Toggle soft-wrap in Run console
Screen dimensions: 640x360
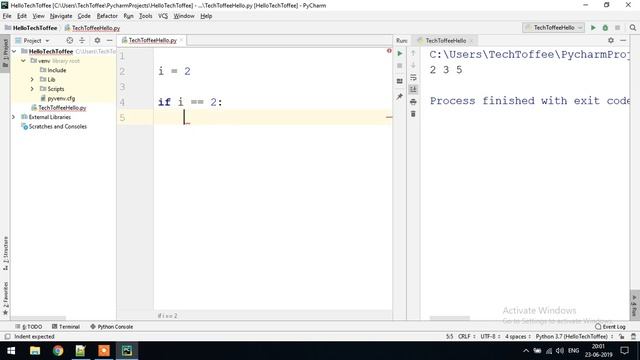point(413,78)
